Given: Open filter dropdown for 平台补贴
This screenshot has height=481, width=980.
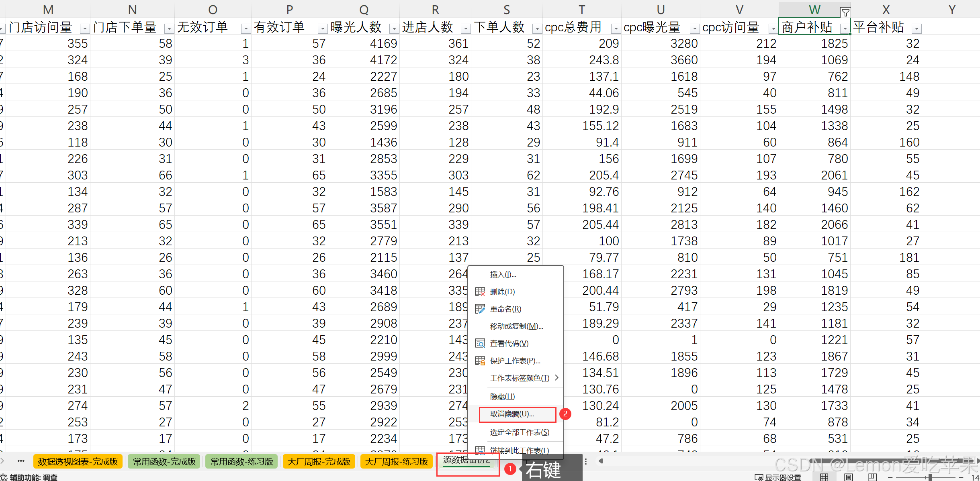Looking at the screenshot, I should tap(917, 29).
